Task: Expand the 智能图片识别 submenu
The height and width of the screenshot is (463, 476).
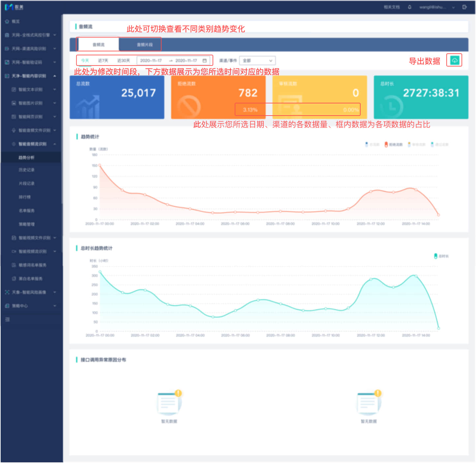Action: pos(55,103)
